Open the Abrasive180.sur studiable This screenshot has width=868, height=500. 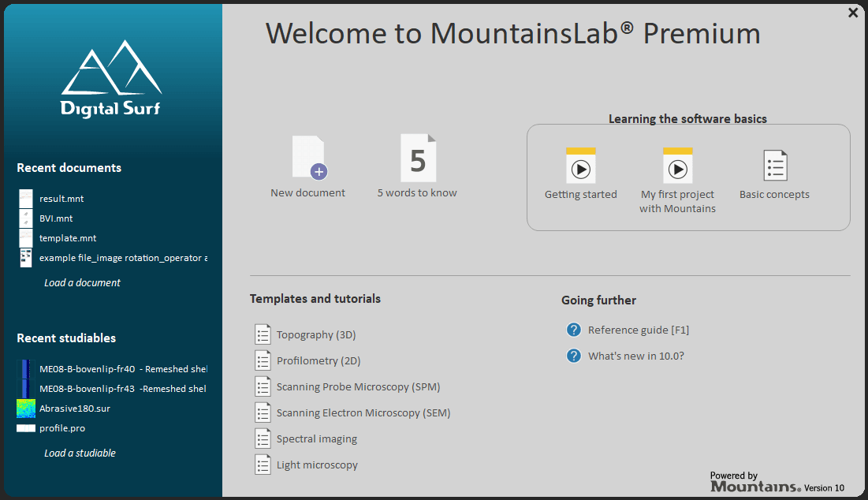coord(75,409)
